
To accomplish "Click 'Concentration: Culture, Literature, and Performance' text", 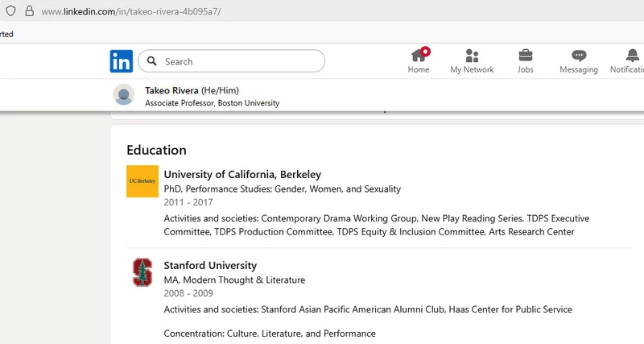I will pos(270,334).
